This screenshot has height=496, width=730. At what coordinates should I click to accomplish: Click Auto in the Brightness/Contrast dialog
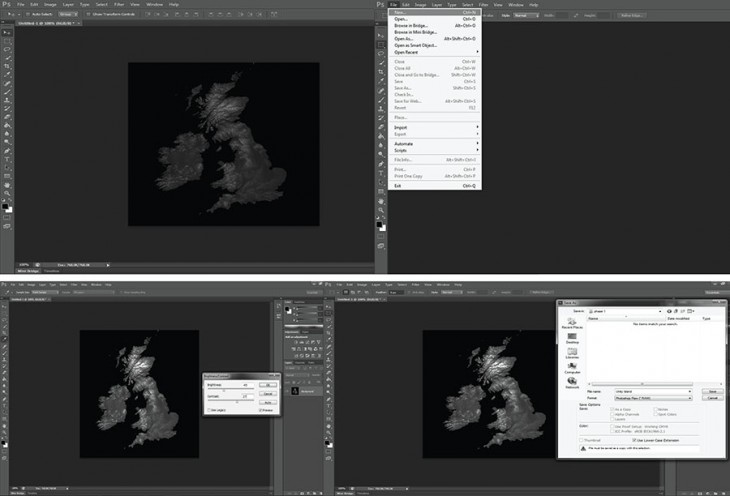(x=269, y=401)
